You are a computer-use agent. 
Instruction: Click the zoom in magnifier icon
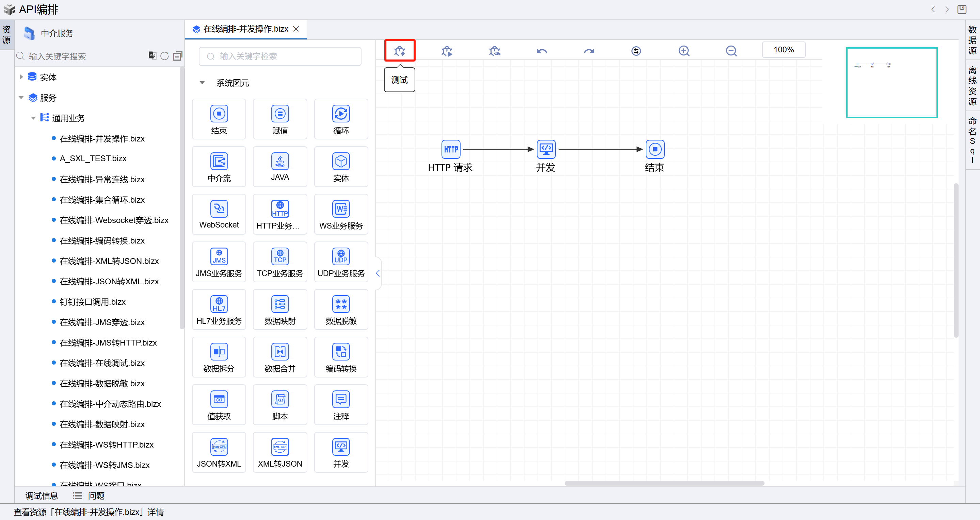click(684, 51)
